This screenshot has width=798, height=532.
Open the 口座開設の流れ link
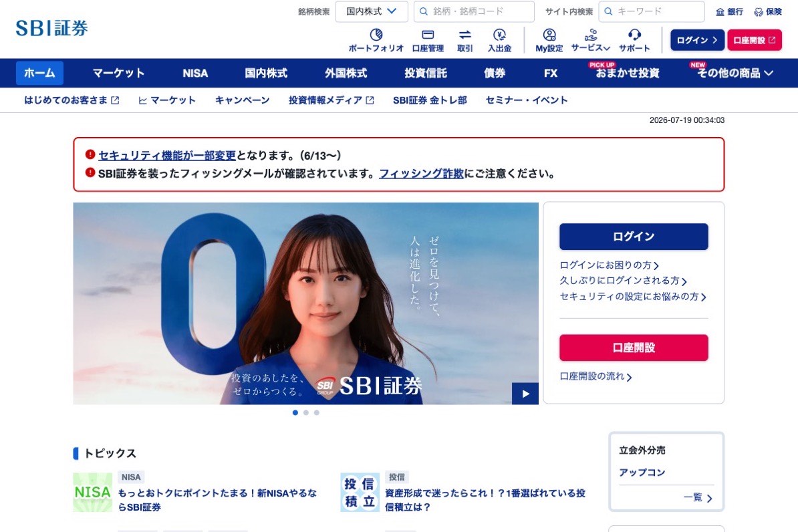596,376
